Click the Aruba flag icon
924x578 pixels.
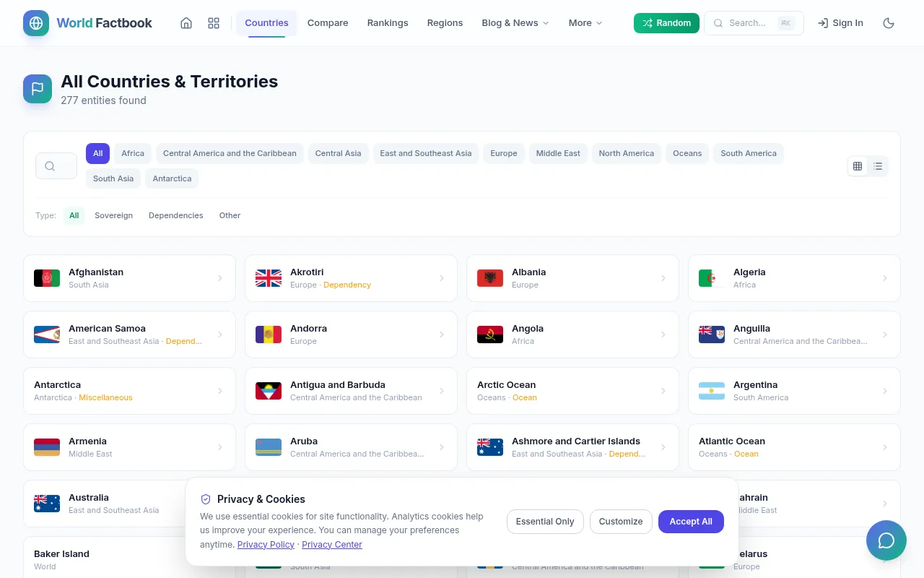[x=269, y=447]
